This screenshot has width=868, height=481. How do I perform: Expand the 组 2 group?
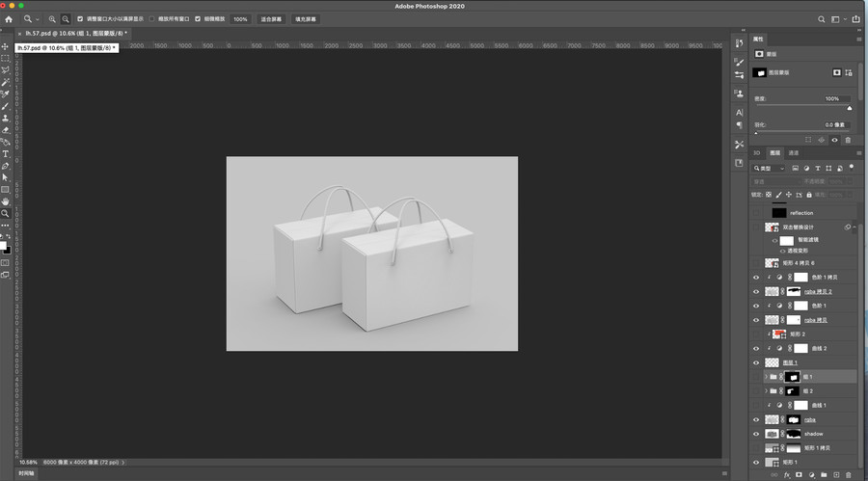point(767,391)
